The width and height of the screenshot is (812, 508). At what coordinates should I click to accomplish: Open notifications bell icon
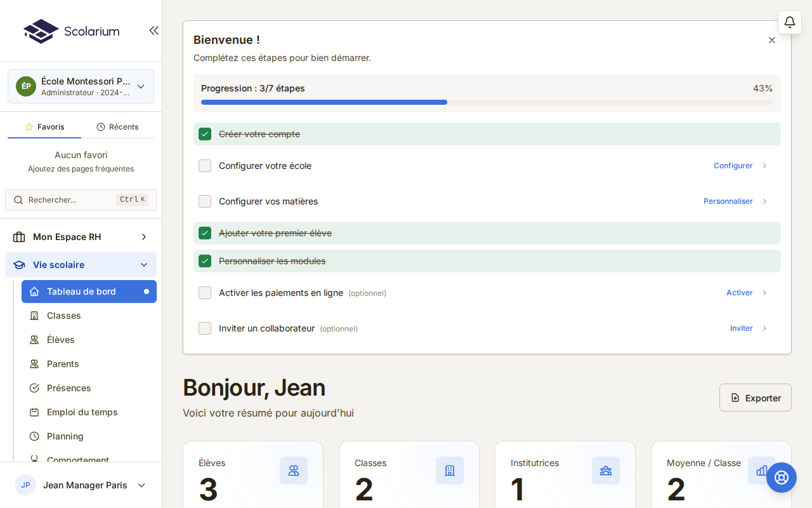pos(790,22)
